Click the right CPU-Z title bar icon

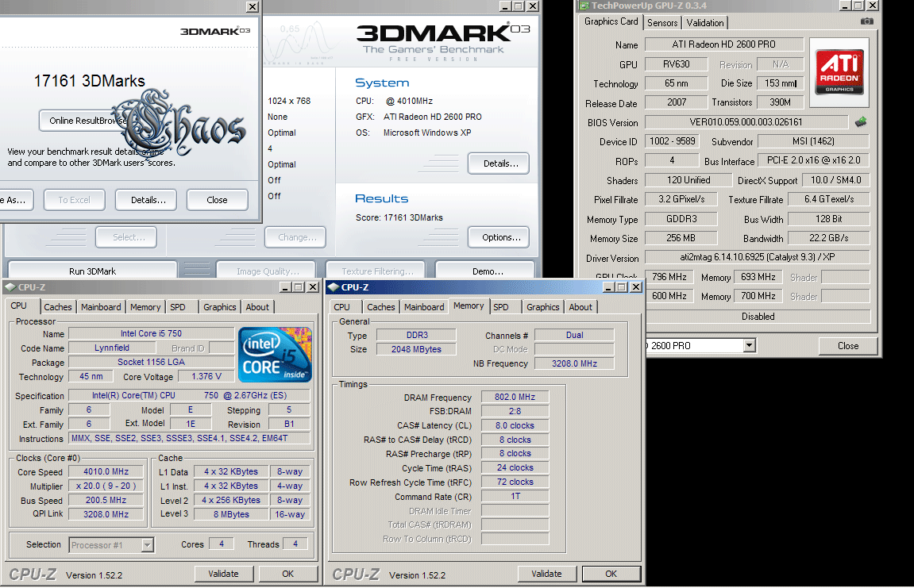click(334, 287)
